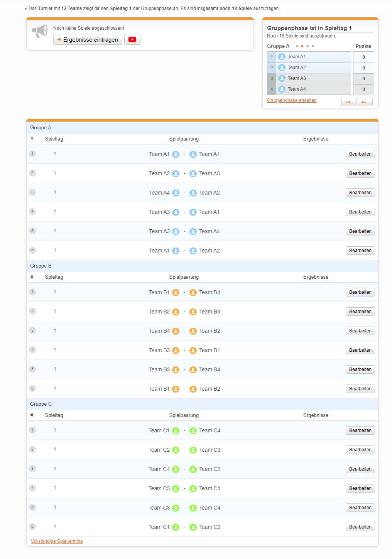Click Team A1 avatar in standings widget
The height and width of the screenshot is (559, 392).
[282, 57]
